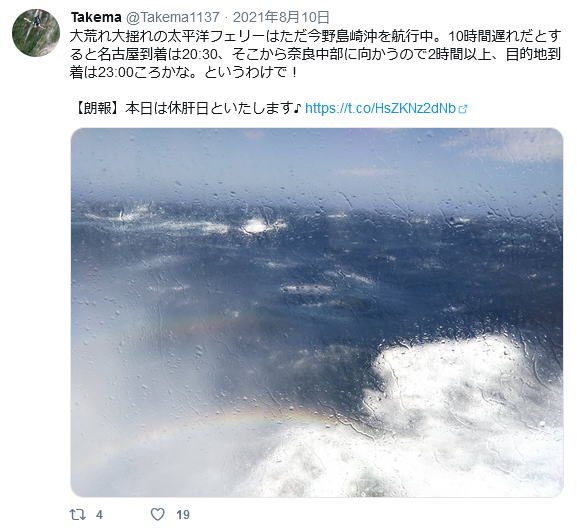Open the t.co/HsZKNz2dNb link

380,108
